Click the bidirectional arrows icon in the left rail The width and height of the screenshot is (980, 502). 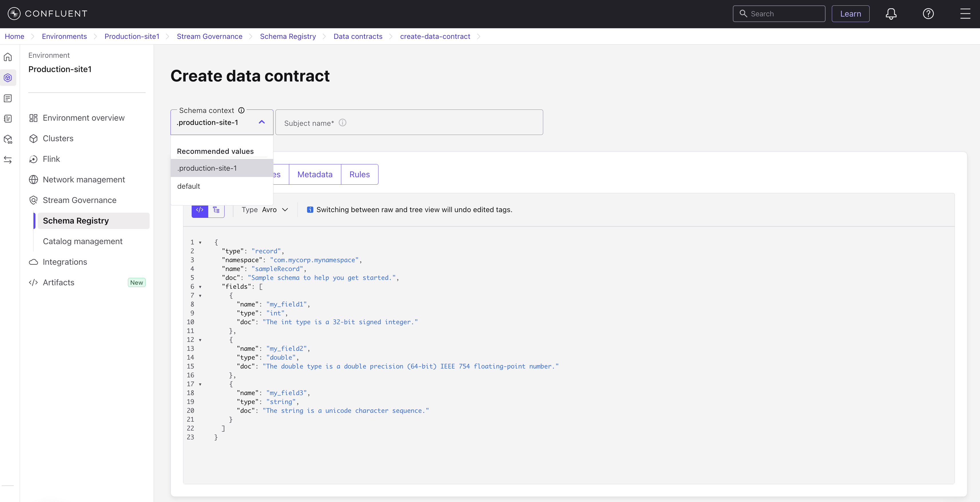pos(8,160)
